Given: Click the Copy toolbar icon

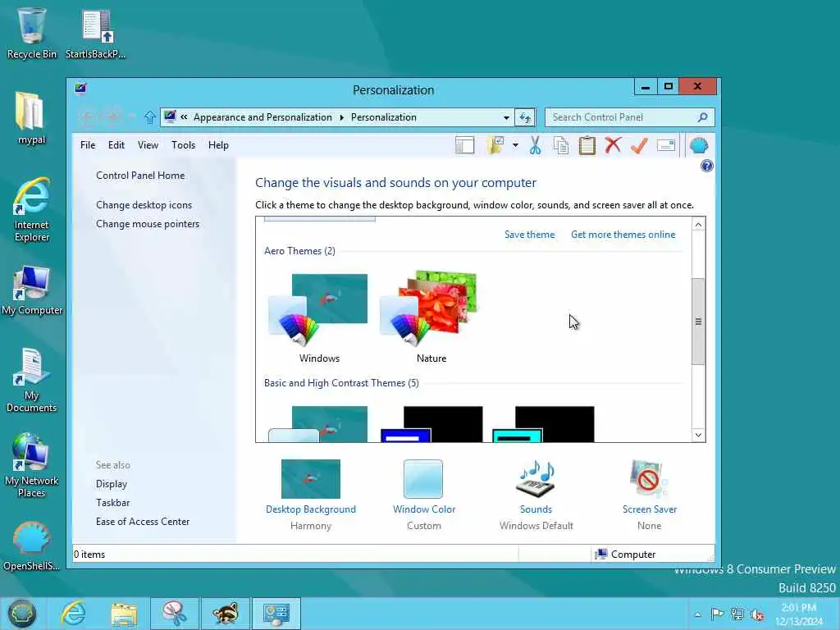Looking at the screenshot, I should [561, 145].
